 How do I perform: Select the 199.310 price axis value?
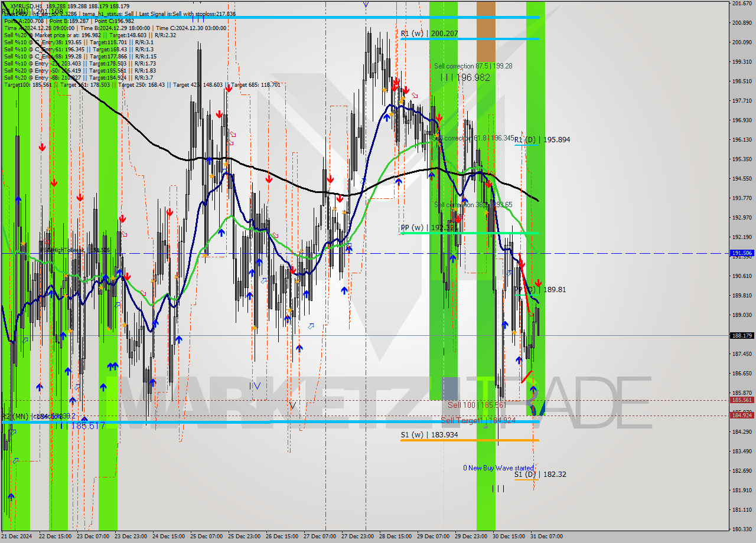pyautogui.click(x=742, y=61)
